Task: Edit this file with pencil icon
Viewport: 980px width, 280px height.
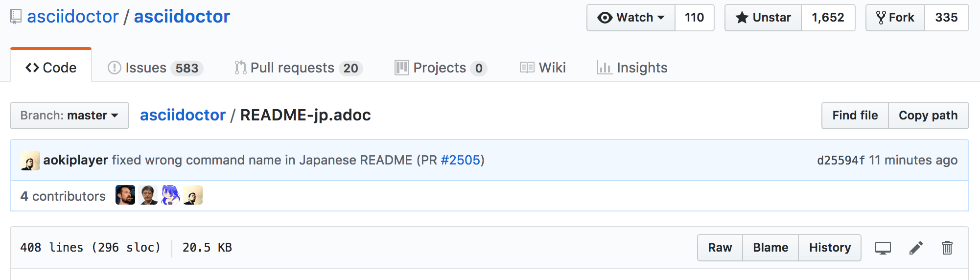Action: [916, 248]
